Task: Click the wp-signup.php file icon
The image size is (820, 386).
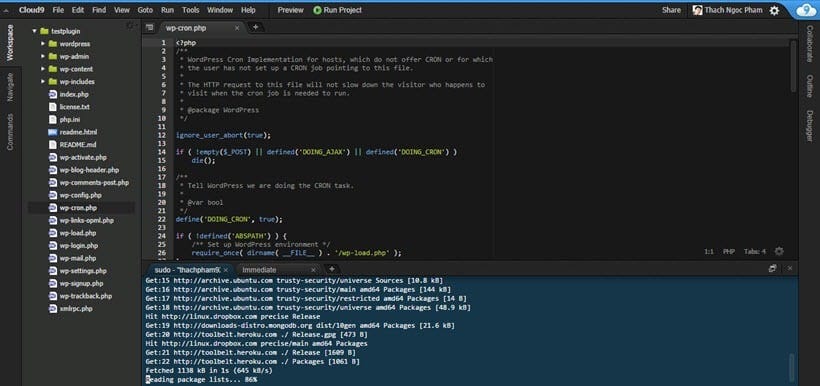Action: click(53, 283)
